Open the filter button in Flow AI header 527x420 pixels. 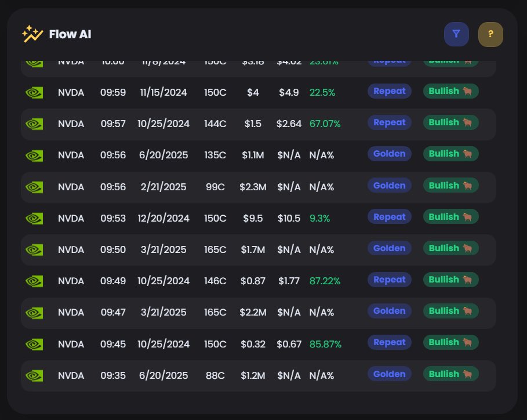coord(456,34)
